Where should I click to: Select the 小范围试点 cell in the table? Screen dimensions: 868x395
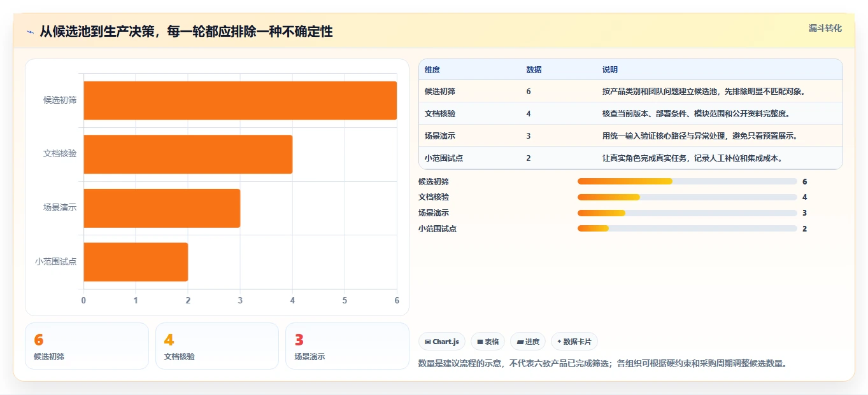point(444,158)
